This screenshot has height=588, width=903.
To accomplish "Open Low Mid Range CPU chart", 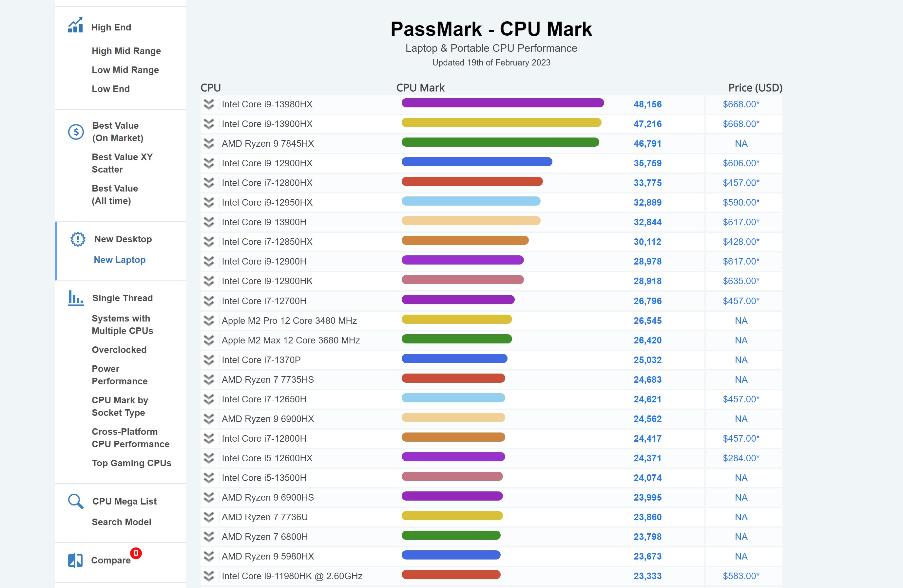I will (x=125, y=70).
